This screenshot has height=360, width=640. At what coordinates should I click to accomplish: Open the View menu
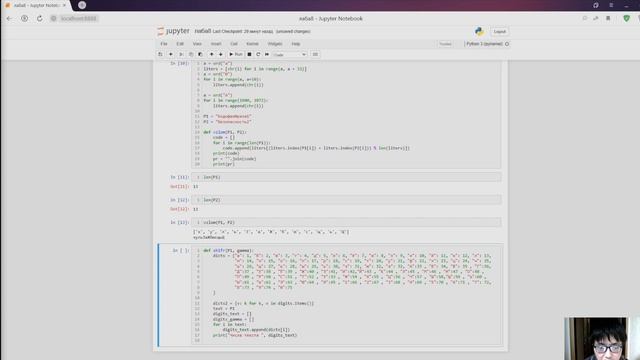tap(197, 44)
